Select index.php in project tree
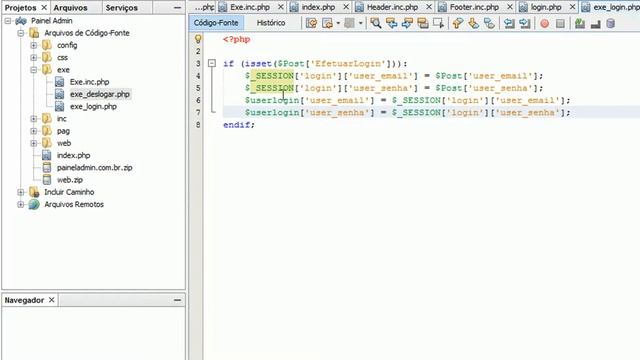Image resolution: width=640 pixels, height=360 pixels. [73, 155]
